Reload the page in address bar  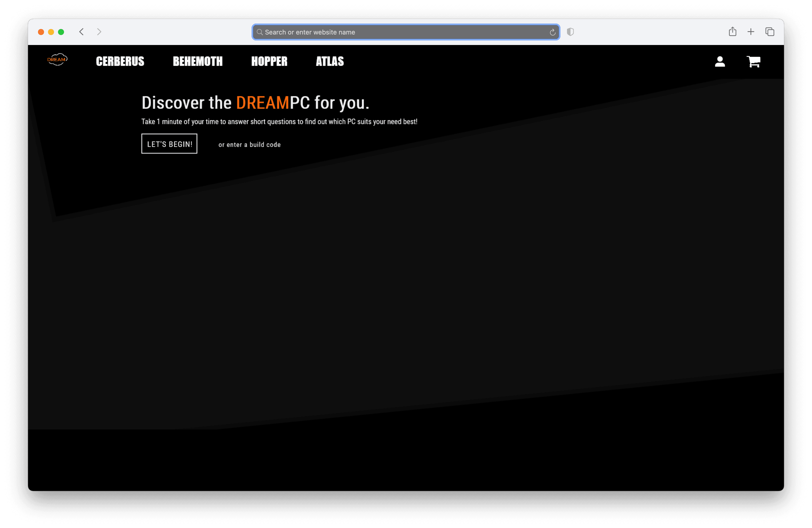[x=552, y=32]
